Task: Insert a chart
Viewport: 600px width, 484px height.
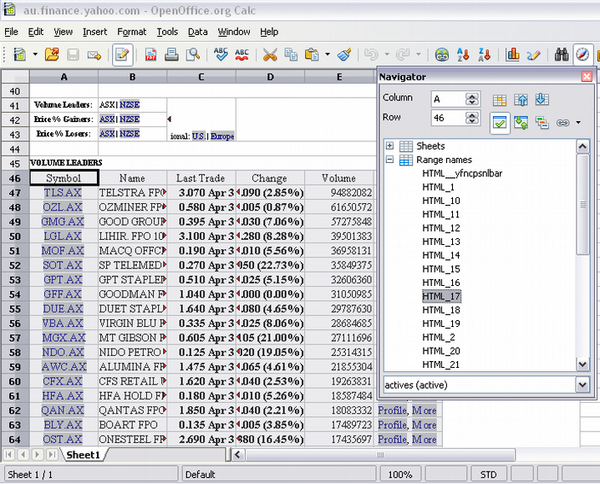Action: pyautogui.click(x=512, y=55)
